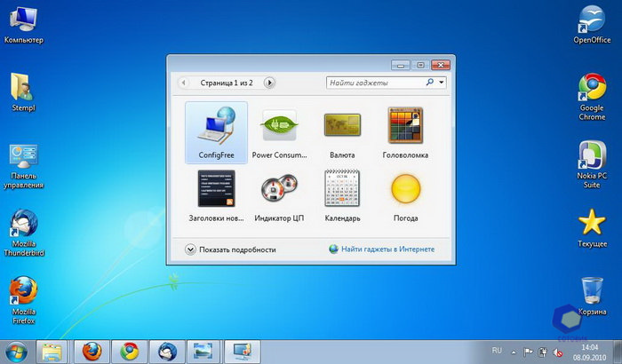Go to next gadget page

270,83
